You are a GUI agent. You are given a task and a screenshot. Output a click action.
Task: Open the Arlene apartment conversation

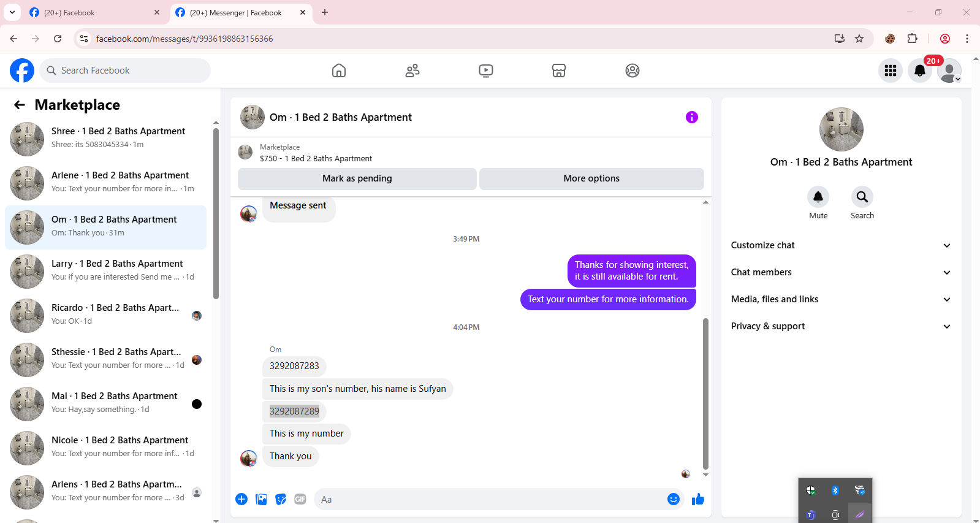(x=105, y=183)
